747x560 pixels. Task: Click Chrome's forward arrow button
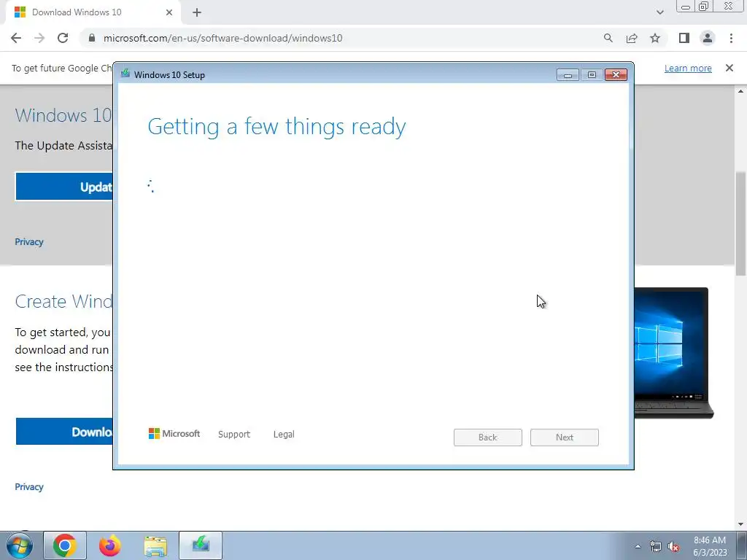[39, 38]
